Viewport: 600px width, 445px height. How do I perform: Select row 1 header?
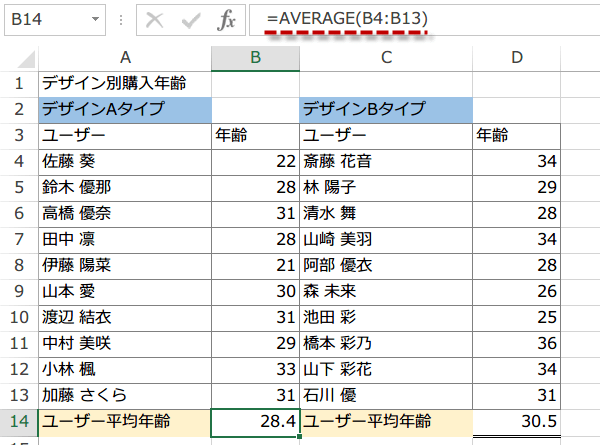[x=19, y=84]
